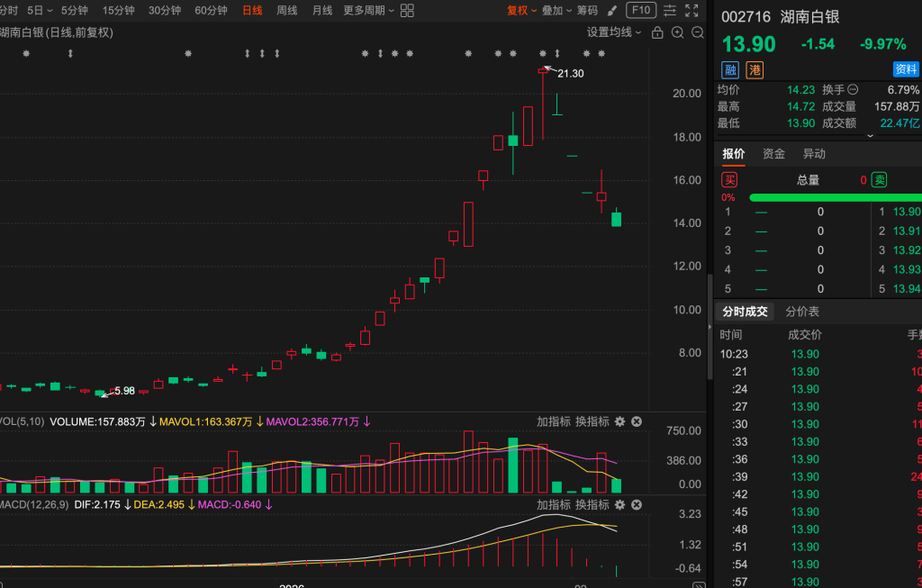This screenshot has width=922, height=588.
Task: Switch to the 周线 weekly chart tab
Action: click(x=287, y=11)
